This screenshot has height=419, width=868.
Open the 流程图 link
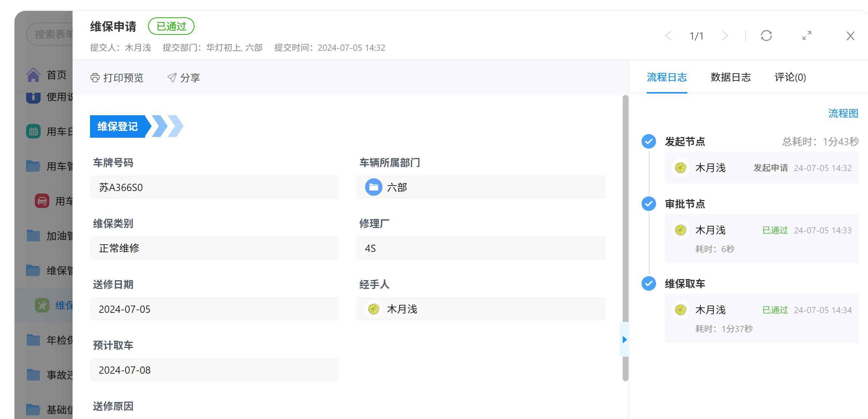[x=843, y=113]
